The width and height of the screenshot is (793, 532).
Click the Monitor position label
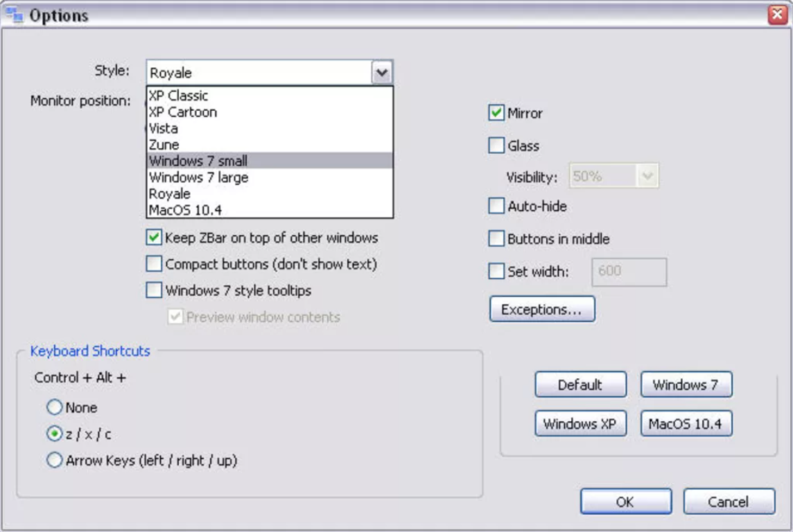pos(80,100)
